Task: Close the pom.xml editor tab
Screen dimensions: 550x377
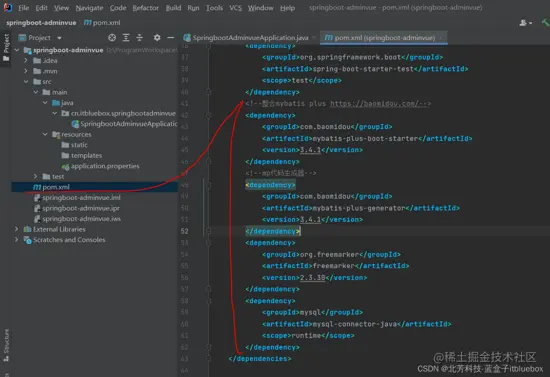Action: (x=442, y=38)
